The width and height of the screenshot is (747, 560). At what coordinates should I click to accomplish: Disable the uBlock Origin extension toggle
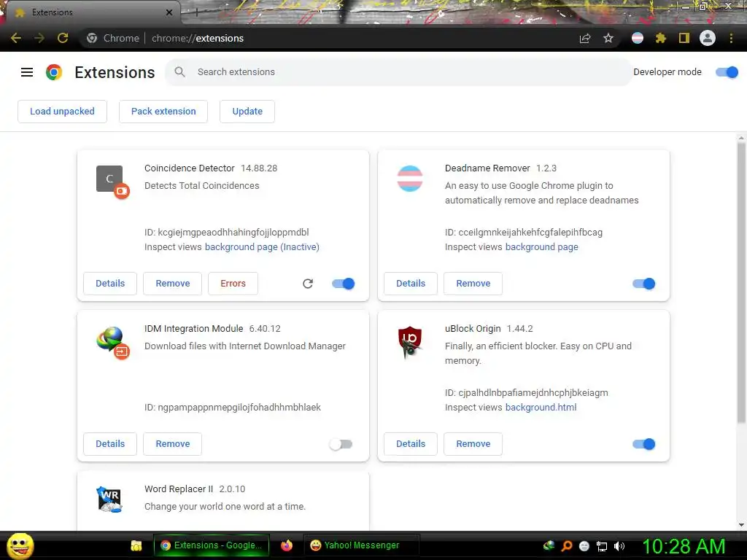click(644, 444)
